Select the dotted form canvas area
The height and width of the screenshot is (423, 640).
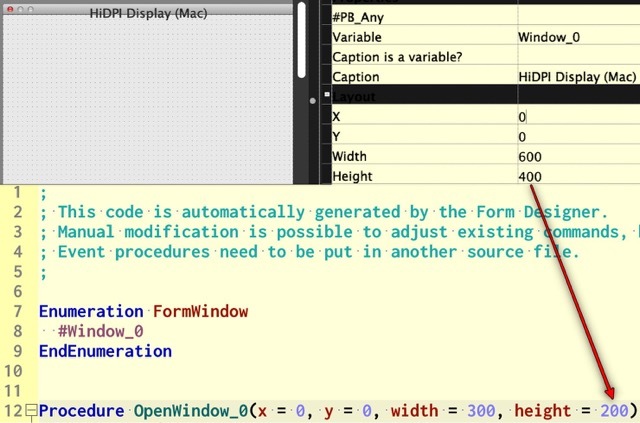click(x=148, y=100)
